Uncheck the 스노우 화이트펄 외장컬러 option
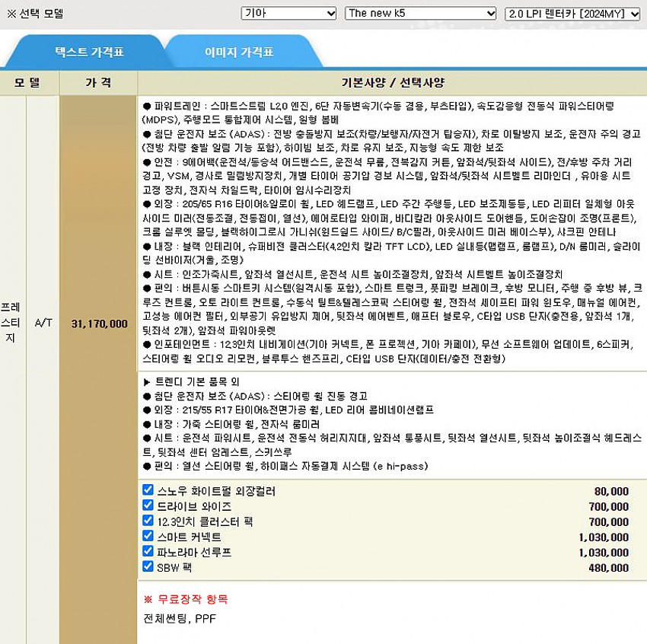Viewport: 647px width, 644px height. point(148,490)
